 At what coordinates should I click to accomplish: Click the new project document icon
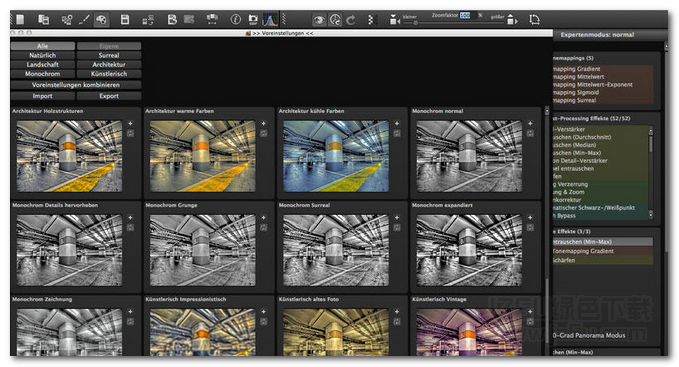point(20,19)
